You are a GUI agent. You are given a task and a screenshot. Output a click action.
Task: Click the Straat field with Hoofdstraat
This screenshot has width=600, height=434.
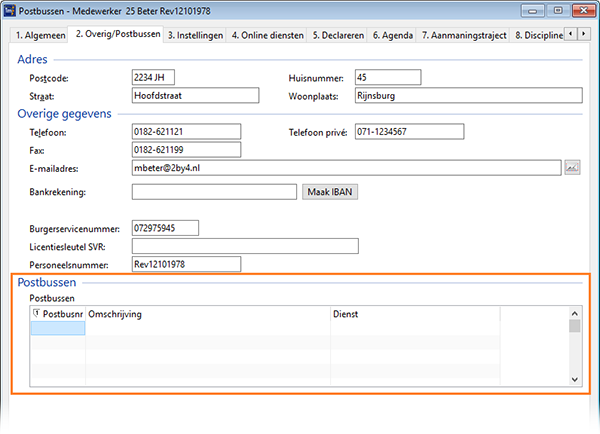196,95
